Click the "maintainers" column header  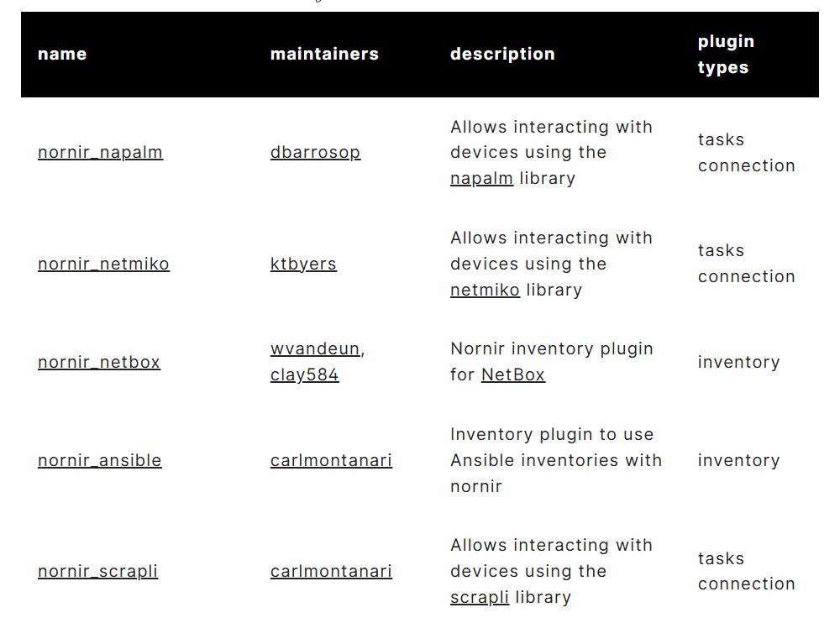pos(324,54)
